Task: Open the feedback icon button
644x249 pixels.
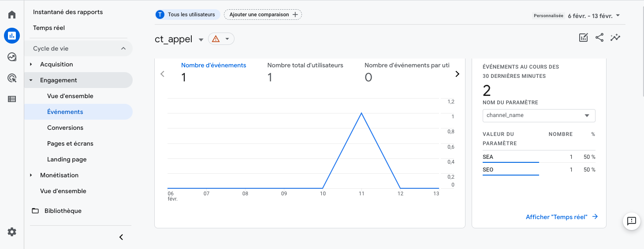Action: [x=631, y=221]
